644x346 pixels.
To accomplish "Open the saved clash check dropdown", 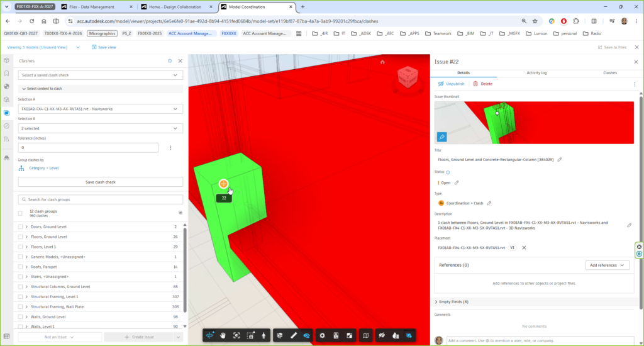I will [100, 75].
